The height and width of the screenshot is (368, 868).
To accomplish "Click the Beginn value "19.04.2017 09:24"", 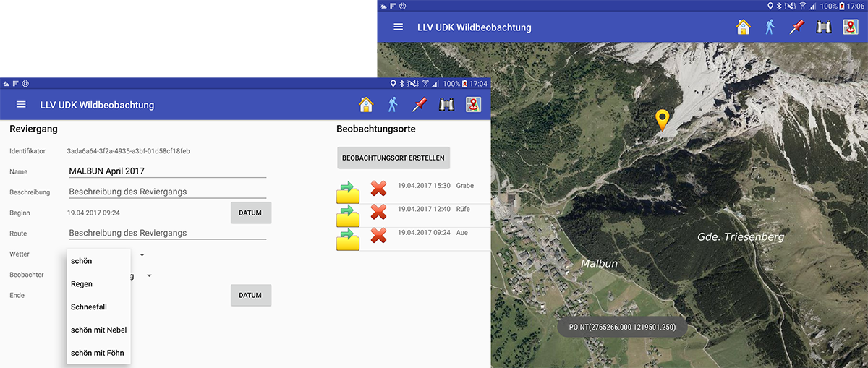I will (93, 213).
